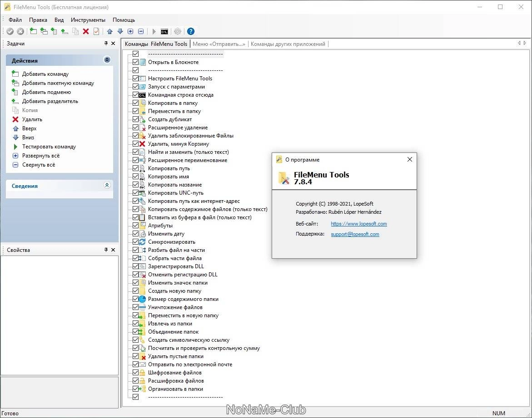
Task: Open the Инструменты menu
Action: [88, 20]
